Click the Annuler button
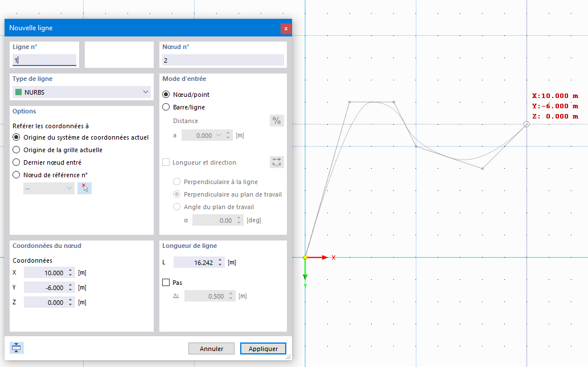This screenshot has height=367, width=588. pos(211,348)
